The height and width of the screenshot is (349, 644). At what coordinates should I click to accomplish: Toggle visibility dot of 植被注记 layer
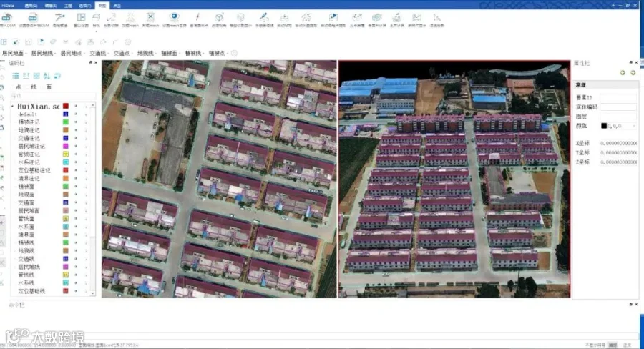[76, 122]
